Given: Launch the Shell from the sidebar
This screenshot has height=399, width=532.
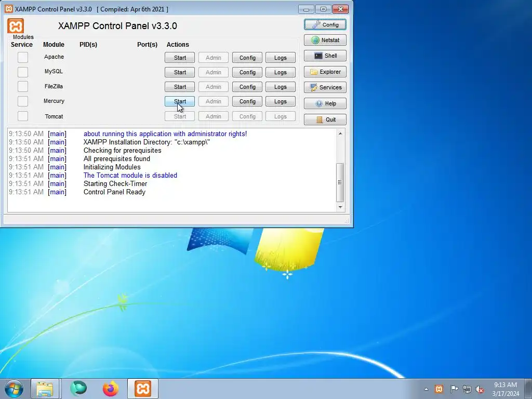Looking at the screenshot, I should [325, 56].
